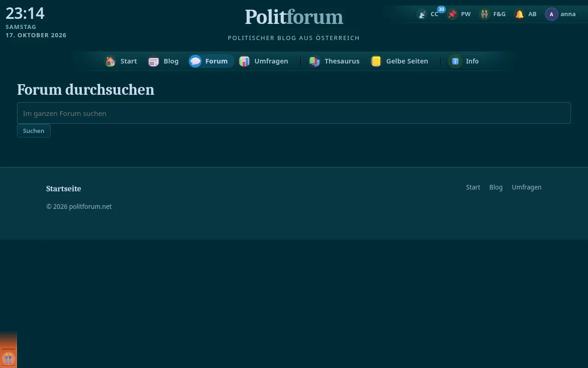Click '© 2026 politforum.net' footer text
The image size is (588, 368).
[x=79, y=207]
